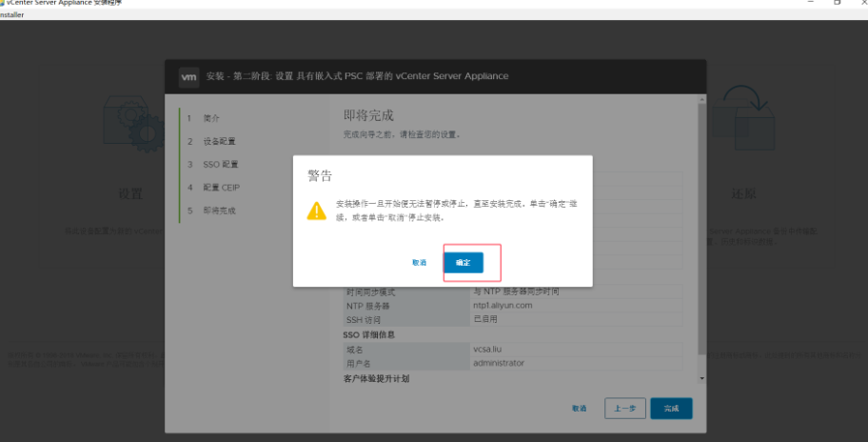The width and height of the screenshot is (868, 442).
Task: Click the wizard vertical scrollbar thumb
Action: [702, 230]
